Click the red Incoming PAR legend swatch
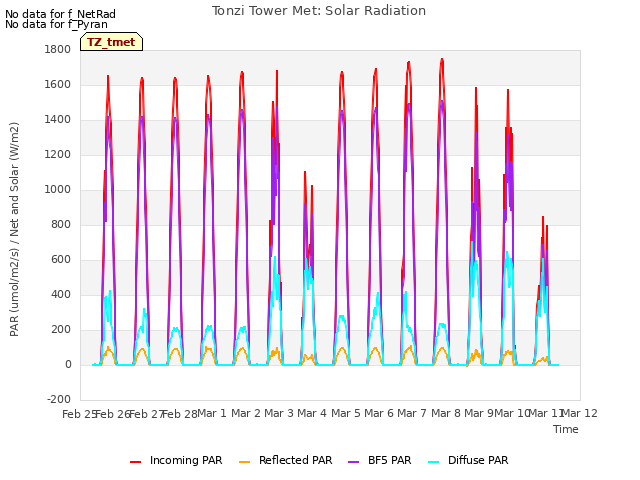Screen dimensions: 640x480 [x=136, y=461]
